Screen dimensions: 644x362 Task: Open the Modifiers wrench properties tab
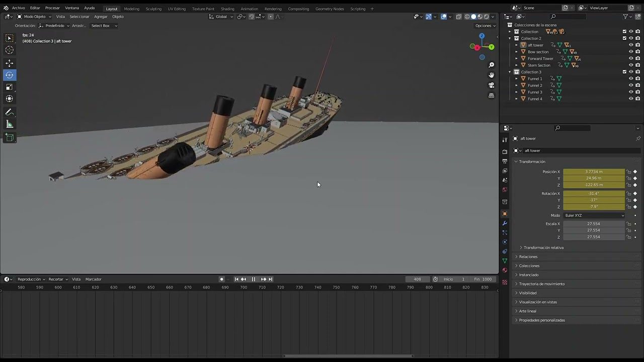(505, 223)
